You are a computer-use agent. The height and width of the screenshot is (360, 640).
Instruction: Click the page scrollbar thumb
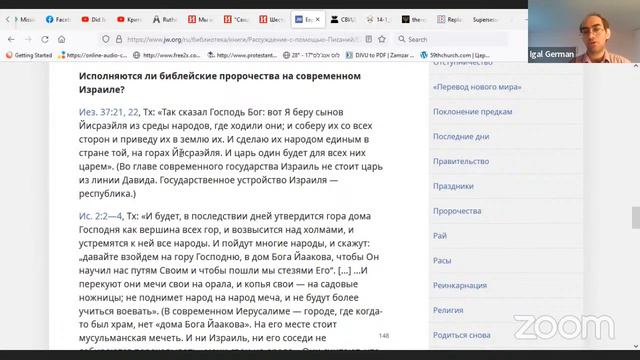(x=636, y=218)
